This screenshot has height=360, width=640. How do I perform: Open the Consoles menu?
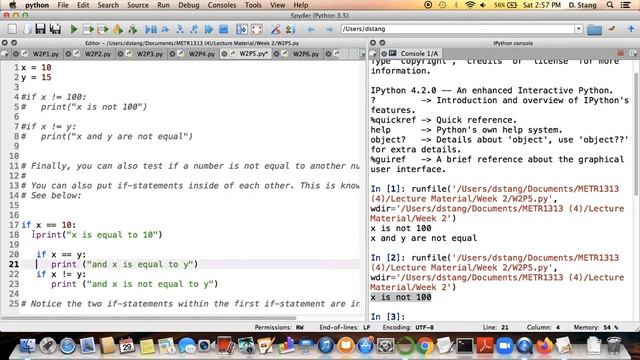222,5
